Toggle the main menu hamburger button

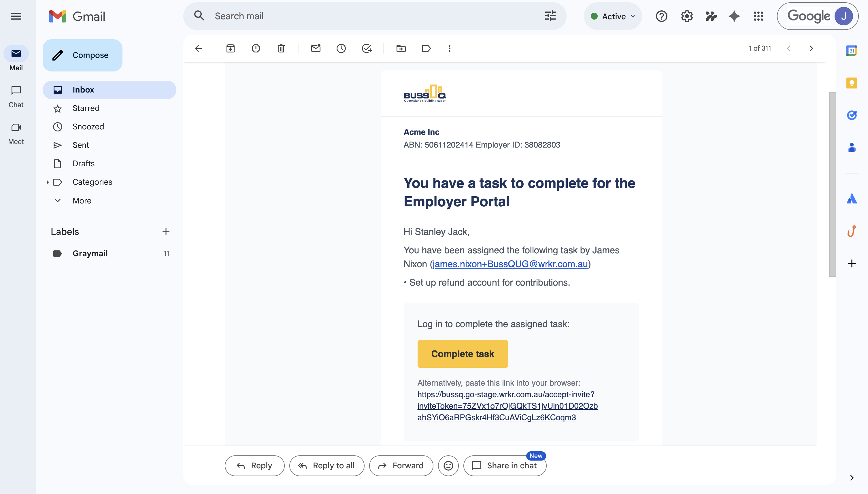click(x=16, y=16)
